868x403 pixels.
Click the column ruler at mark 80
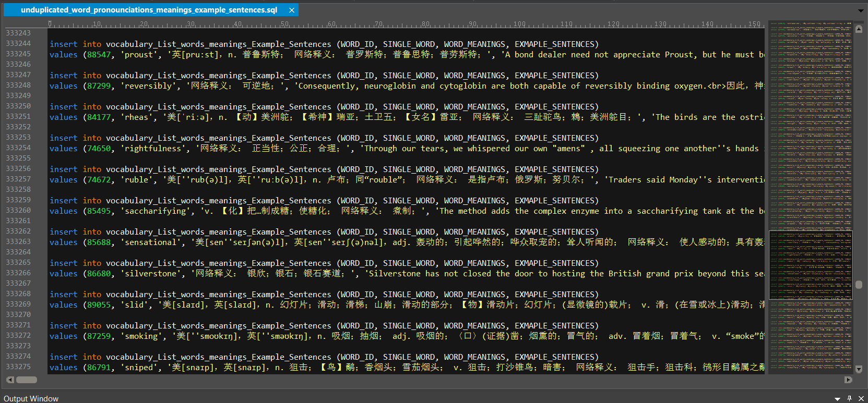coord(426,24)
